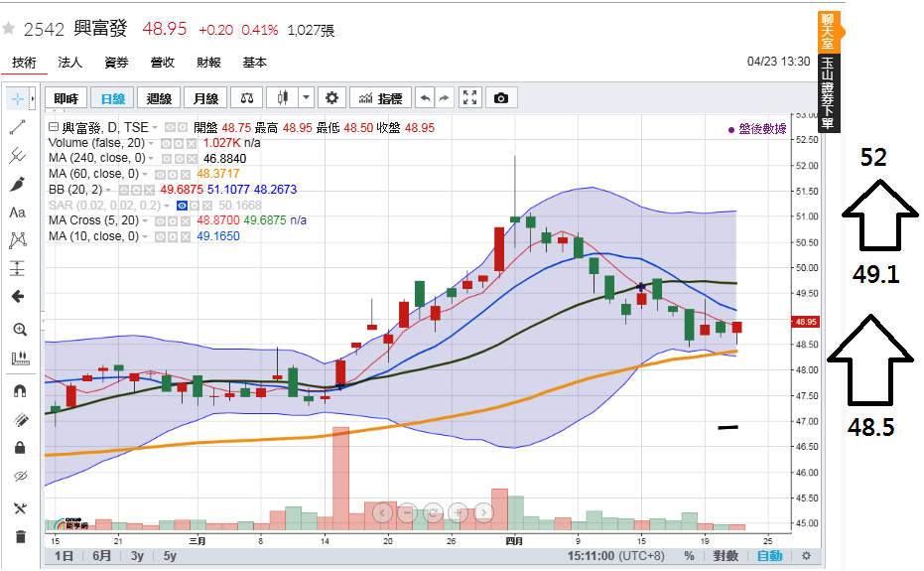Collapse the indicator legend box toggle
This screenshot has width=924, height=571.
coord(53,127)
